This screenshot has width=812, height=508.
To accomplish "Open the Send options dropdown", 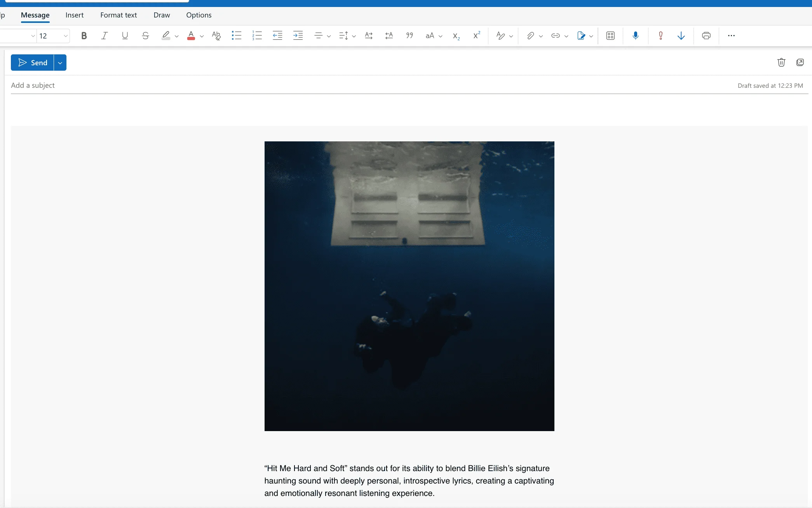I will [60, 63].
